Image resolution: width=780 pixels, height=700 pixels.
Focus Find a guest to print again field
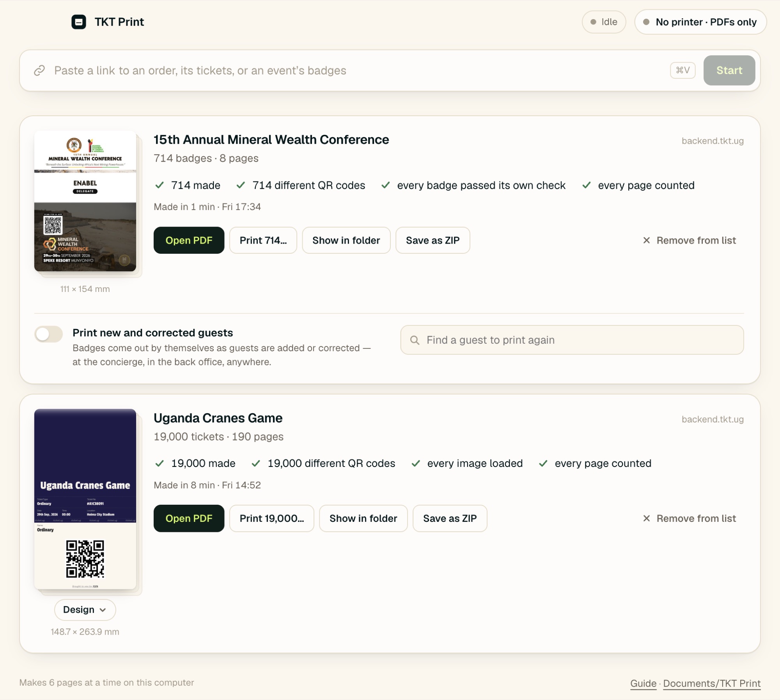tap(572, 340)
